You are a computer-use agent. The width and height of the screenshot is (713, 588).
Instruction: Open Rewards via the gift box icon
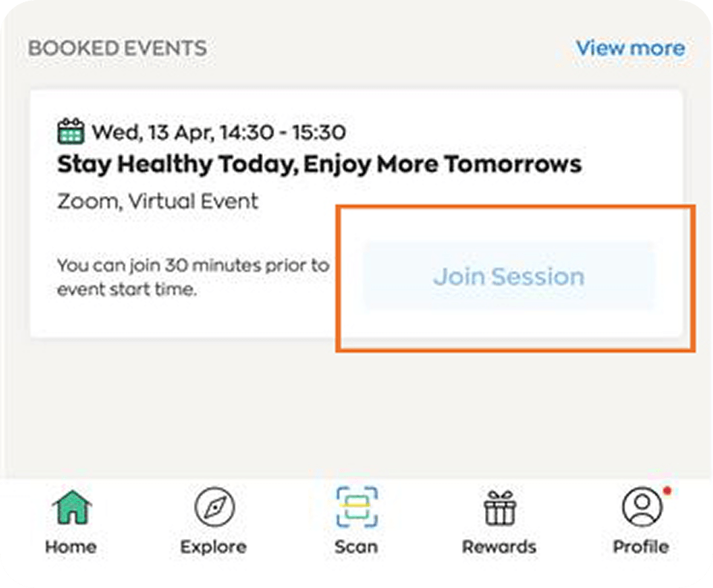499,508
